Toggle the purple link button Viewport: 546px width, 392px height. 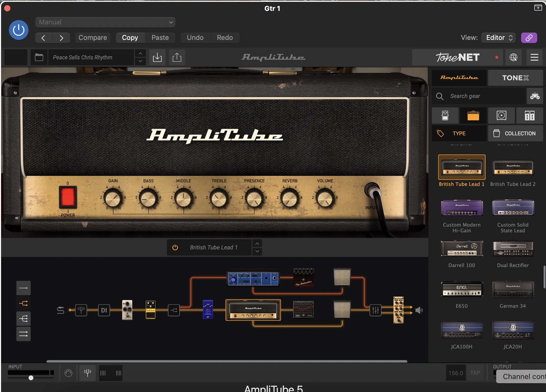point(529,38)
